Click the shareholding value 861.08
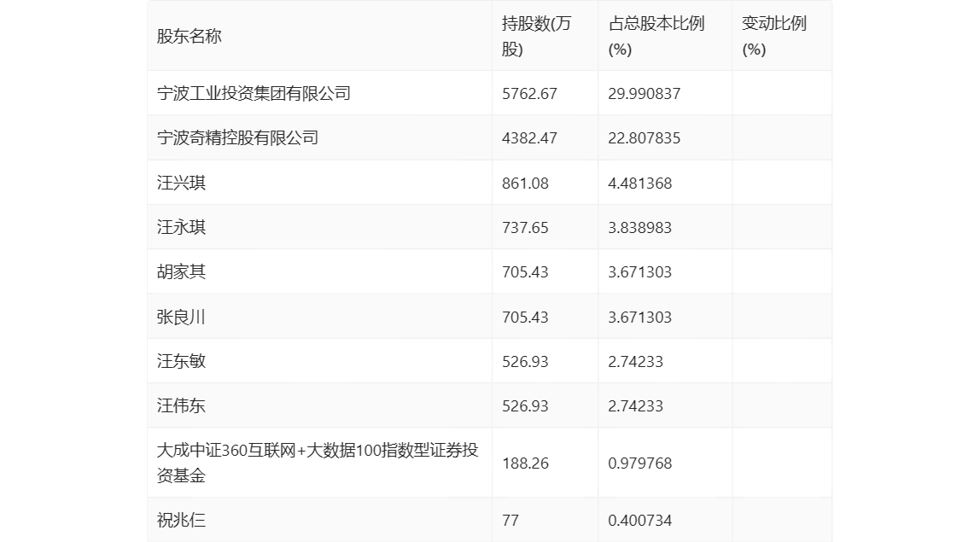Screen dimensions: 980x542 tap(525, 184)
